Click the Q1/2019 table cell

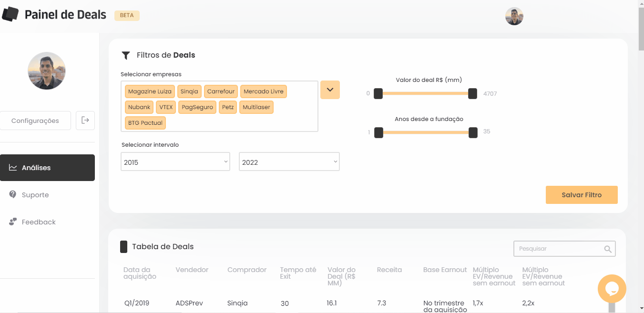[x=136, y=303]
